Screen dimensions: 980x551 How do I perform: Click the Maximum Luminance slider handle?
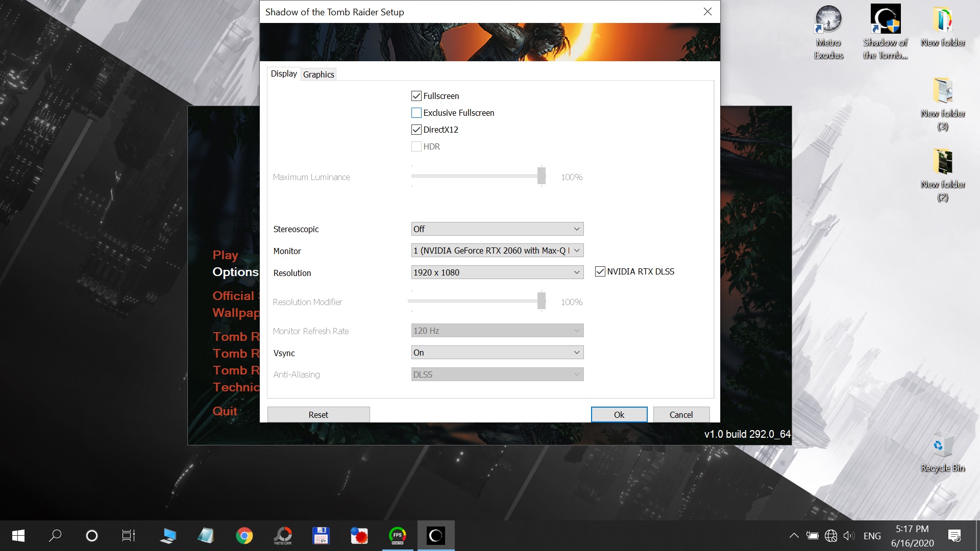click(x=542, y=176)
